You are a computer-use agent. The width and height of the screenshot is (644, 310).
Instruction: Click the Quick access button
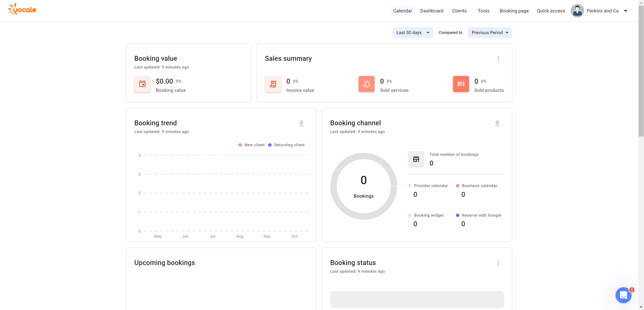click(x=551, y=11)
